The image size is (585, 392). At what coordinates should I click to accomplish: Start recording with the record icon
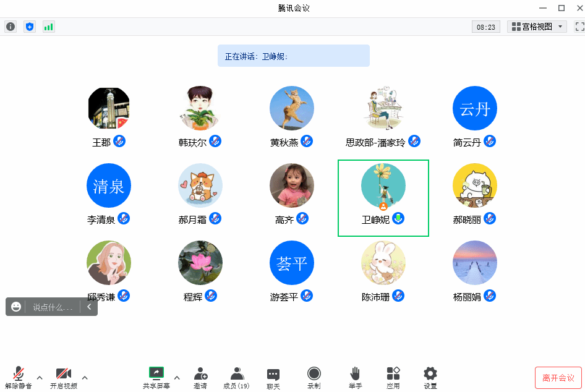(x=314, y=378)
